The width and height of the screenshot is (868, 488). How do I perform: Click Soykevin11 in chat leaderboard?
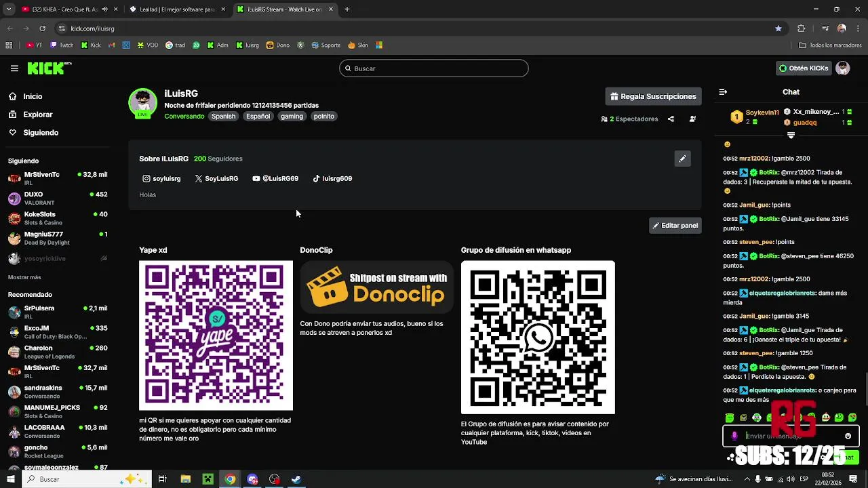point(762,113)
